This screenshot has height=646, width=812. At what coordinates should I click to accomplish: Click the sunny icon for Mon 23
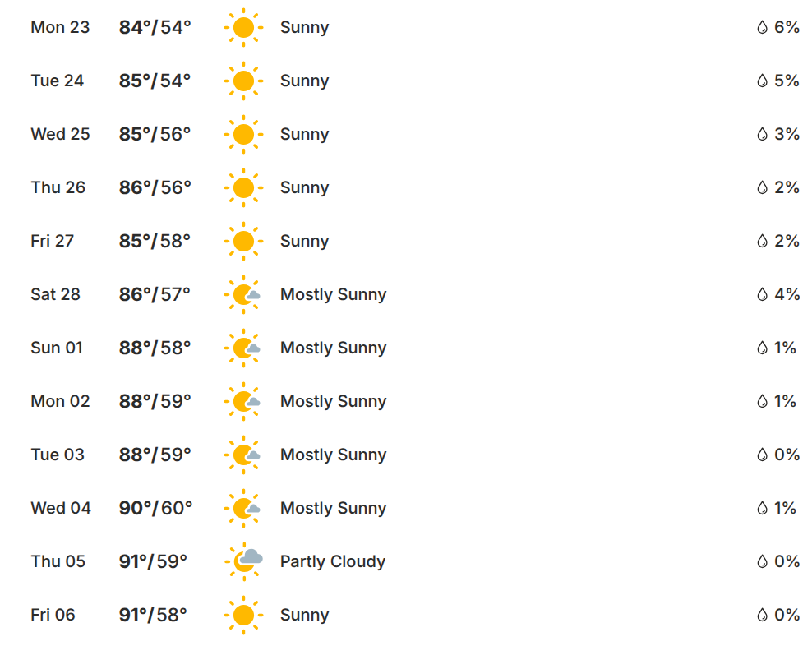tap(243, 28)
